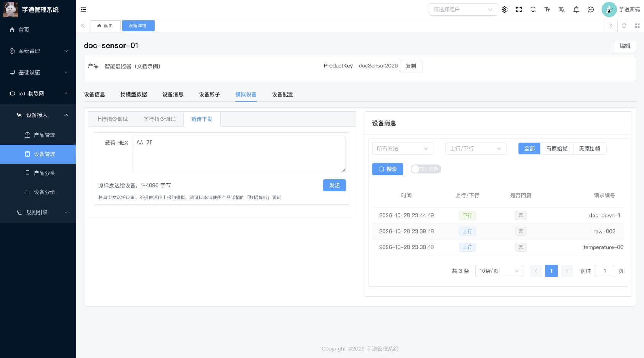Open the font size icon
The height and width of the screenshot is (358, 644).
547,10
